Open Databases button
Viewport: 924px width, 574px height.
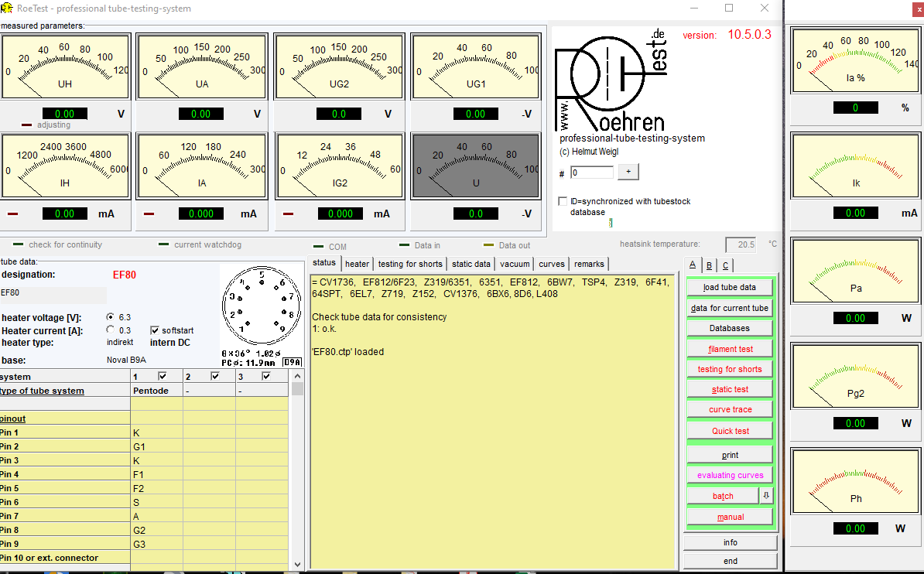tap(730, 328)
